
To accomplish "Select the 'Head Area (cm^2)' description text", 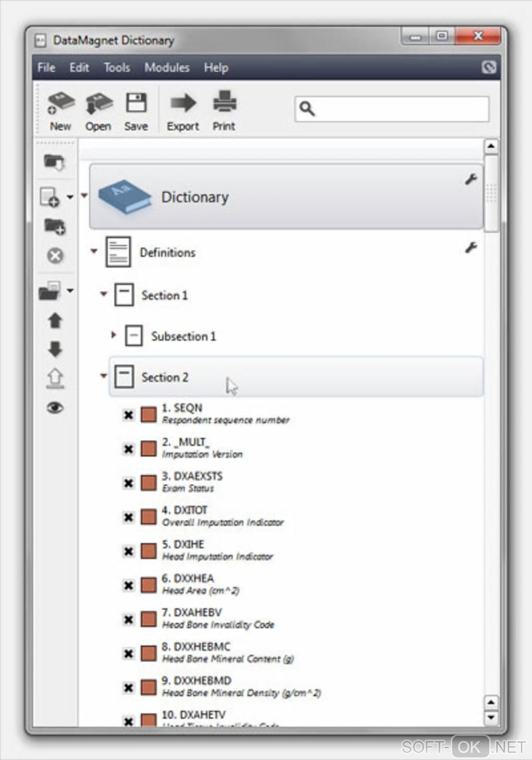I will [x=201, y=591].
